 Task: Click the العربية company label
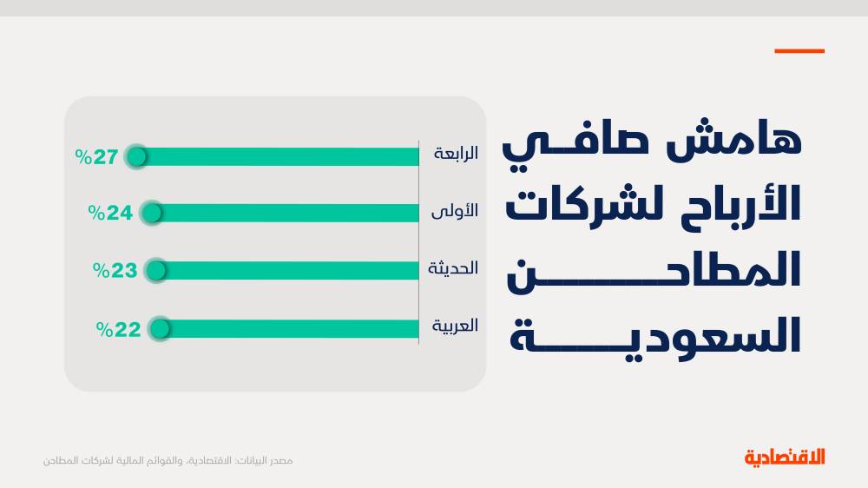[454, 326]
